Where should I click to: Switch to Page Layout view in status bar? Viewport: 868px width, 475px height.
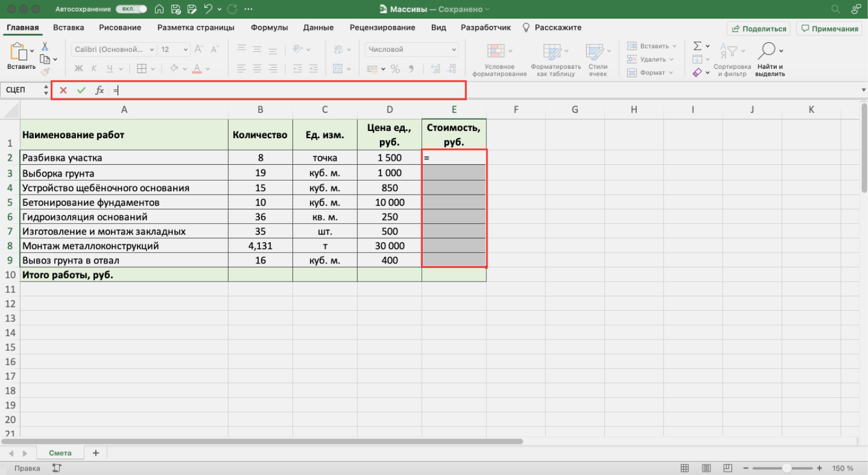pos(706,468)
